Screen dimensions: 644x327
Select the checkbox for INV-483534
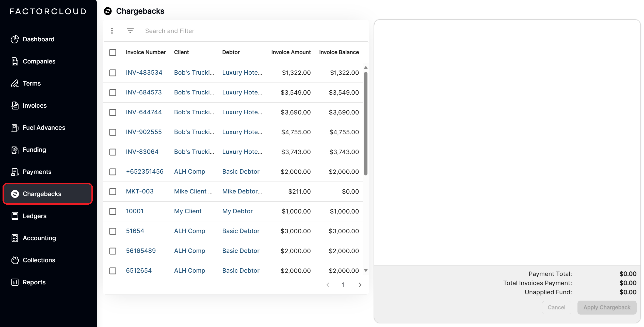tap(113, 73)
